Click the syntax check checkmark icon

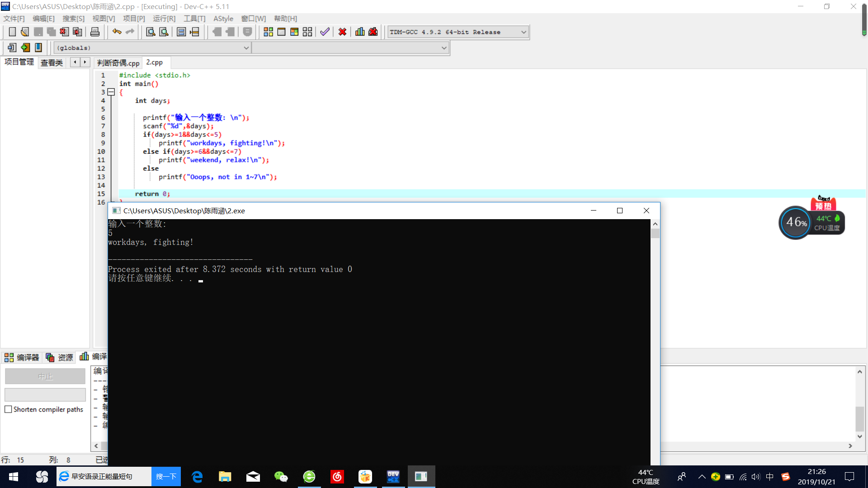coord(325,32)
